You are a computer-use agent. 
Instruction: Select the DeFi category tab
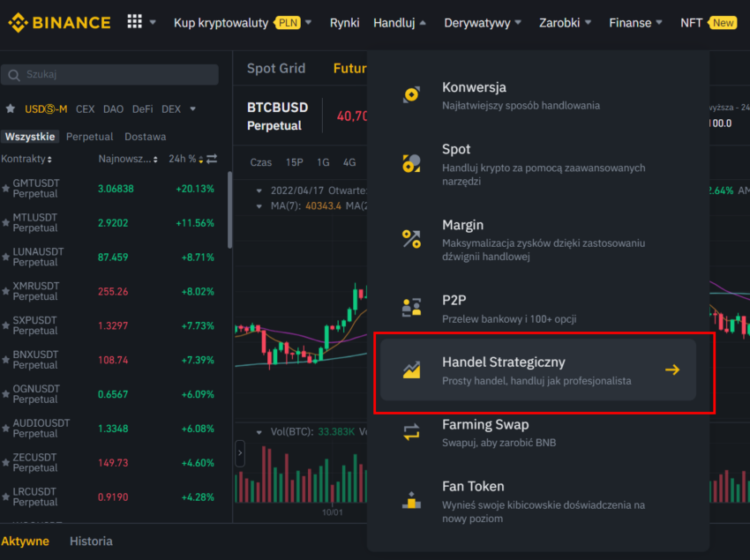[143, 109]
